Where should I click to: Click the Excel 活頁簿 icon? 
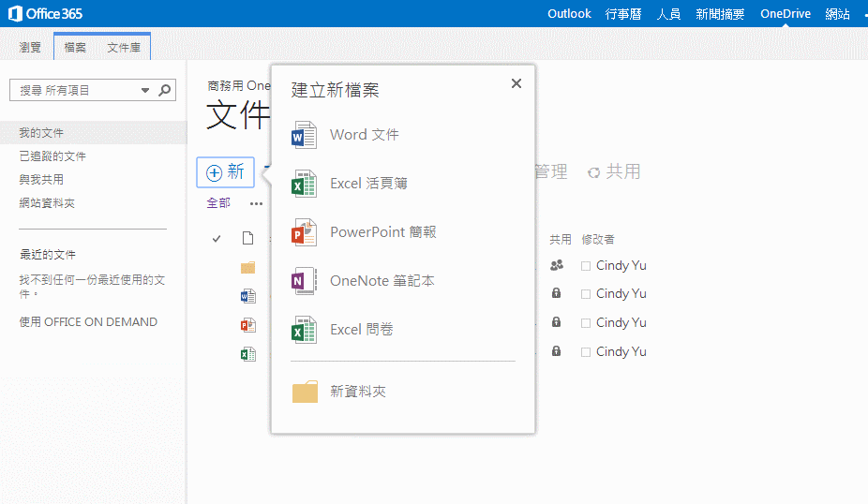pyautogui.click(x=305, y=184)
